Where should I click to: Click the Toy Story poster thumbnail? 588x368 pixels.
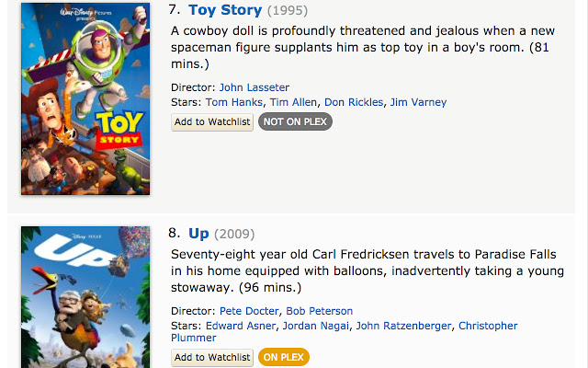pos(85,98)
